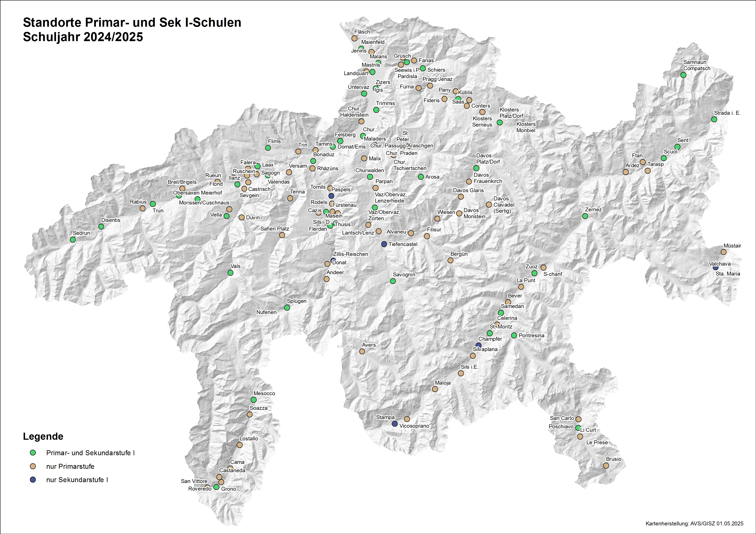Image resolution: width=756 pixels, height=534 pixels.
Task: Click the blue 'nur Sekundarstufe I' legend dot
Action: [33, 480]
